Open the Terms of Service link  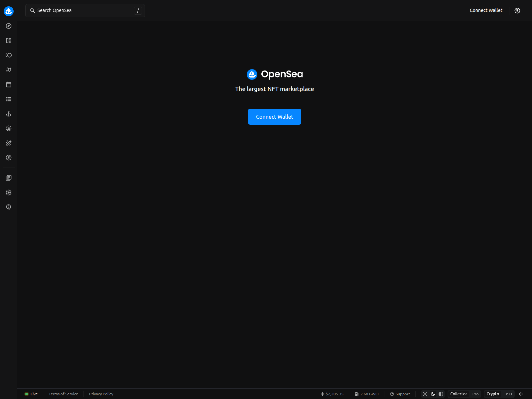[x=63, y=394]
